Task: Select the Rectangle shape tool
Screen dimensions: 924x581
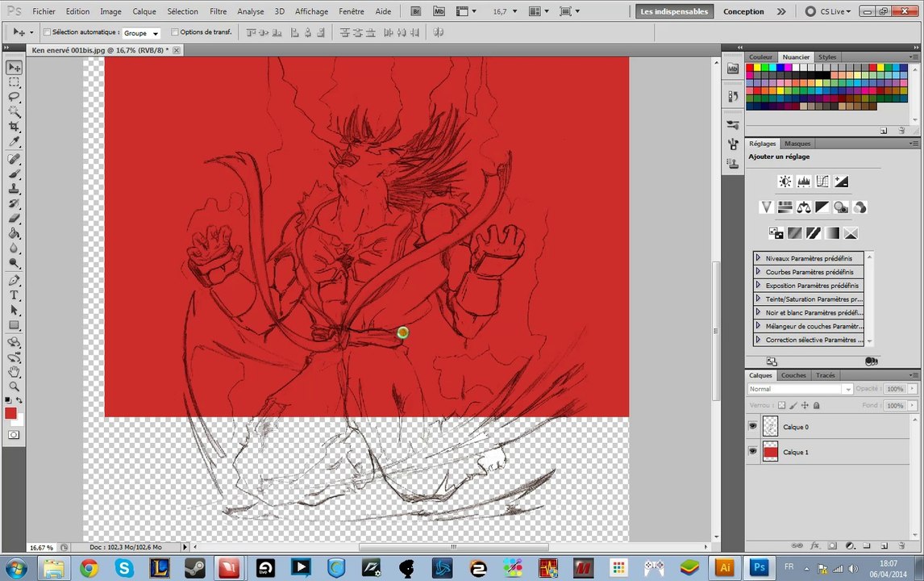Action: [15, 325]
